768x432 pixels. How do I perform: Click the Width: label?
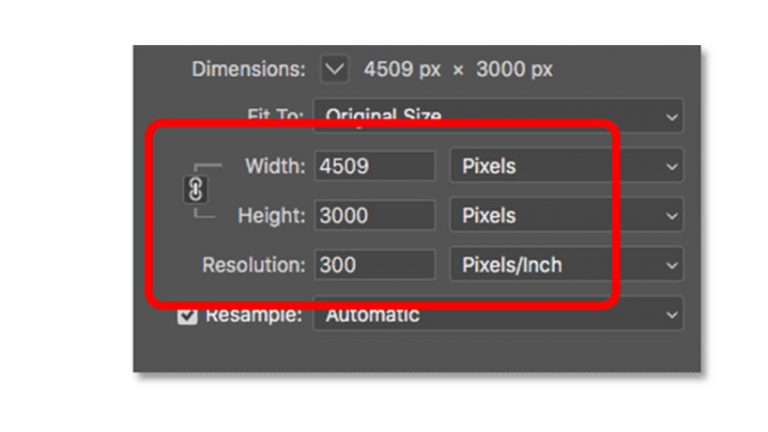(275, 167)
